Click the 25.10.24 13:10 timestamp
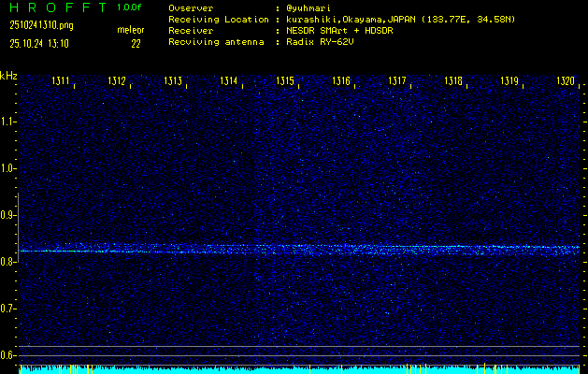 pyautogui.click(x=40, y=43)
